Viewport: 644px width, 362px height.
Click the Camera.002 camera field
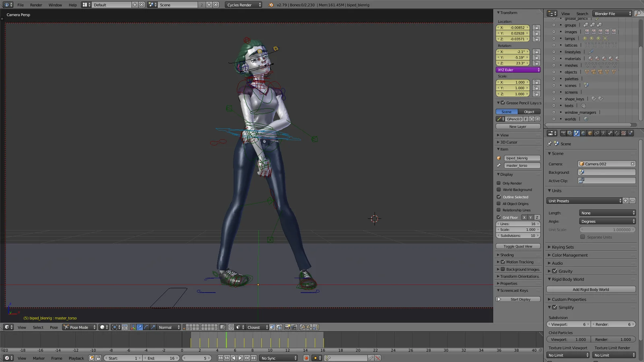coord(607,164)
